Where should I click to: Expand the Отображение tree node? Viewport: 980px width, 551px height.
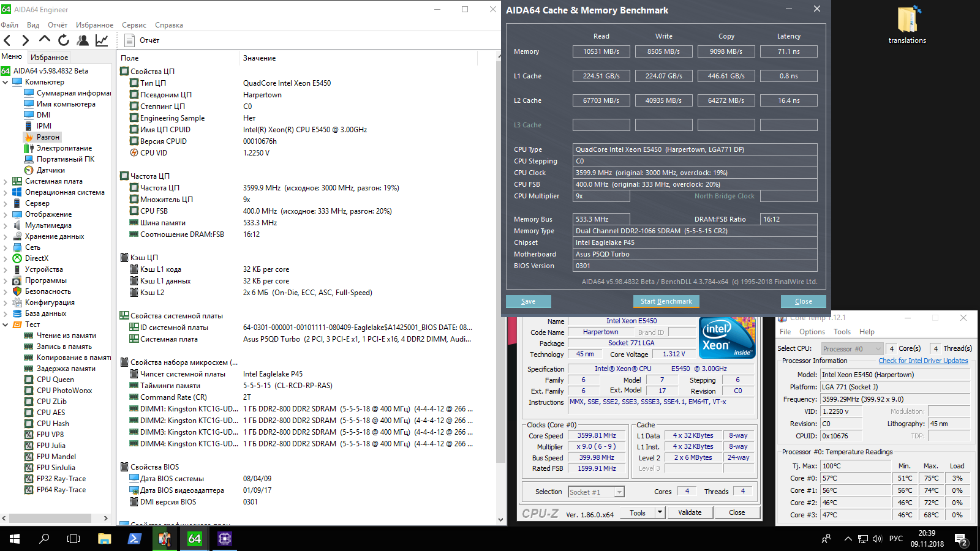tap(6, 214)
